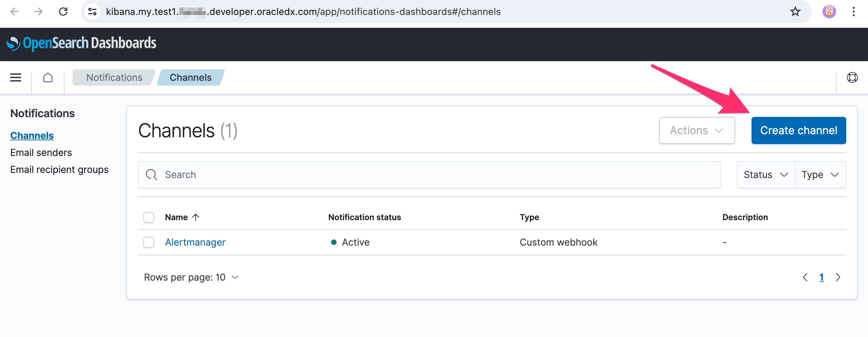Click the OpenSearch Dashboards logo
This screenshot has width=868, height=337.
[x=82, y=43]
